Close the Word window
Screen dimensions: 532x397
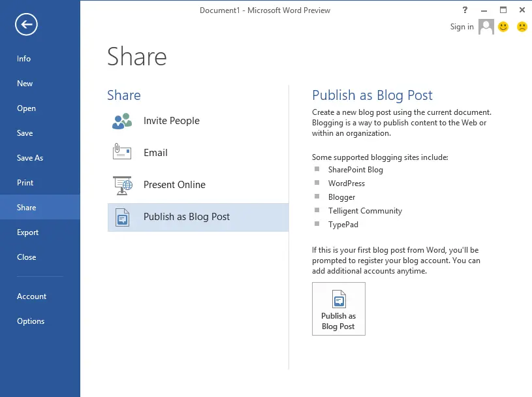pyautogui.click(x=522, y=10)
